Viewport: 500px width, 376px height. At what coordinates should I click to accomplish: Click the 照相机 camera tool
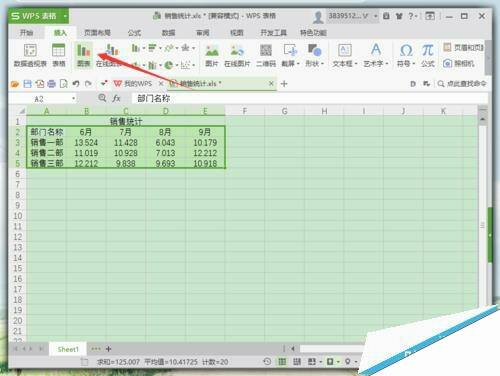point(459,63)
